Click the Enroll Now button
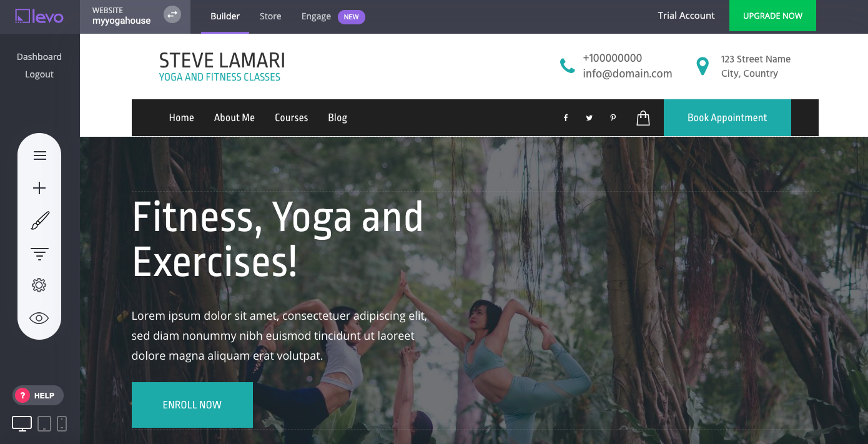The height and width of the screenshot is (444, 868). tap(192, 405)
